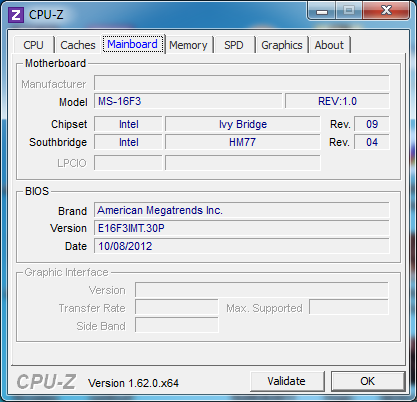The width and height of the screenshot is (417, 402).
Task: Open the SPD tab
Action: (234, 45)
